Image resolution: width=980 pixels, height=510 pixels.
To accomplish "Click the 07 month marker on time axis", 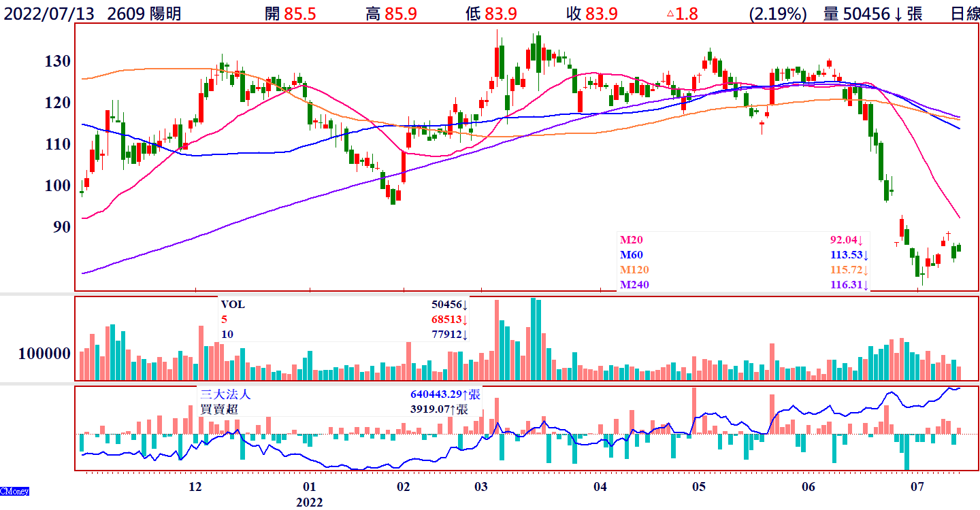I will (917, 488).
